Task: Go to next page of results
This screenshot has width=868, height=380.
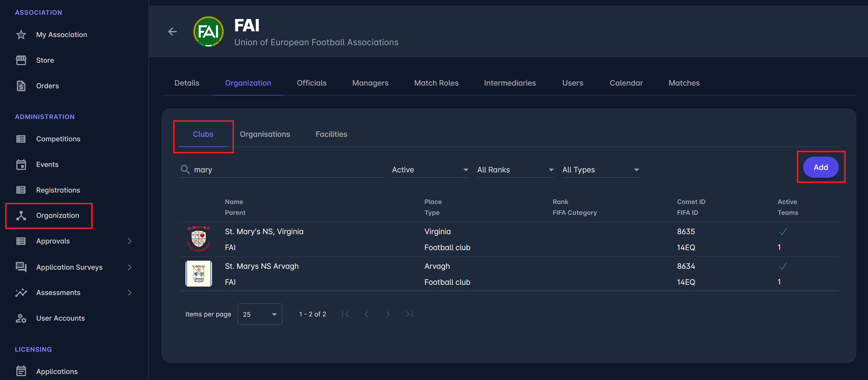Action: click(x=388, y=314)
